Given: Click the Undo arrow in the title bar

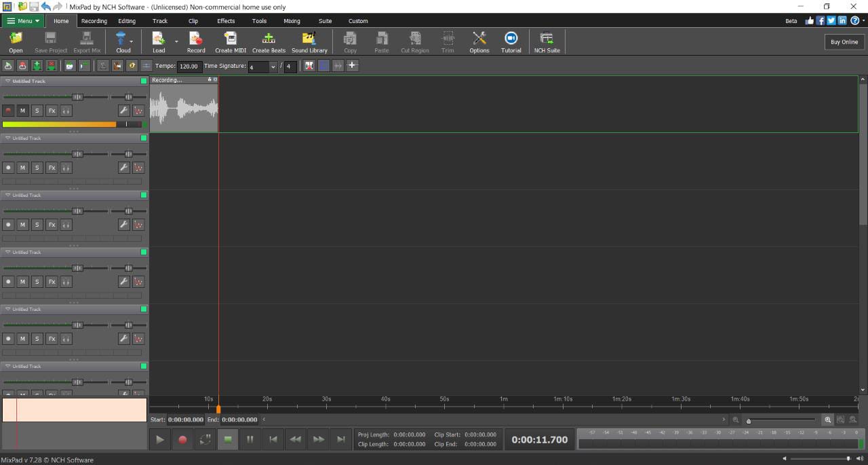Looking at the screenshot, I should point(46,6).
